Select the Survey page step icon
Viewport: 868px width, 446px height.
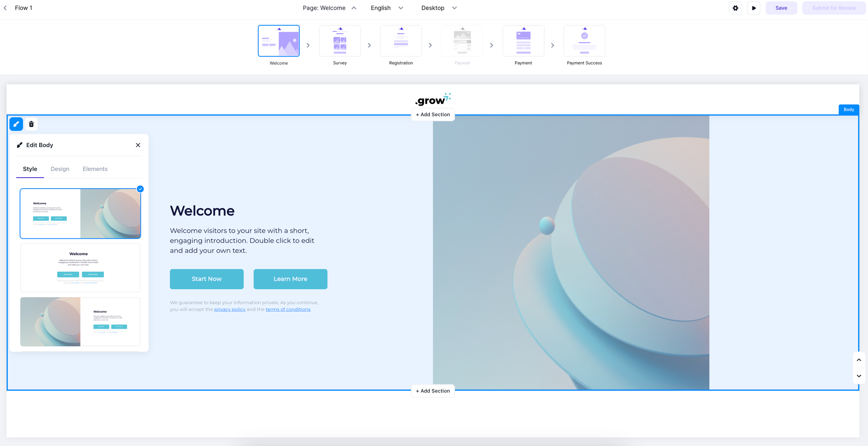point(339,41)
